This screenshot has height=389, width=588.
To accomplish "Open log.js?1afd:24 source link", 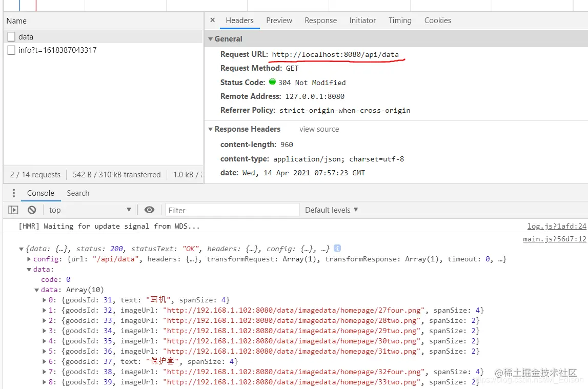I will pyautogui.click(x=557, y=226).
